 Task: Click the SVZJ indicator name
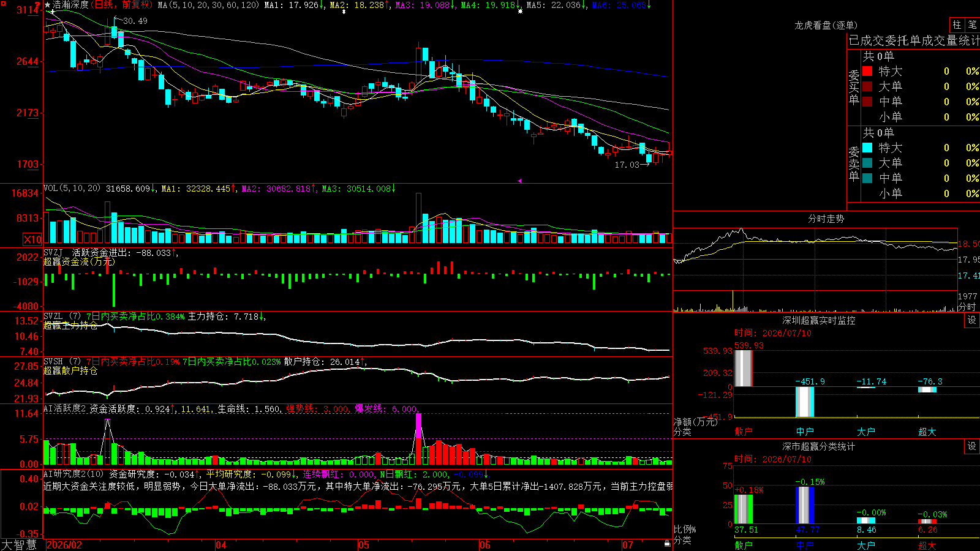point(53,252)
